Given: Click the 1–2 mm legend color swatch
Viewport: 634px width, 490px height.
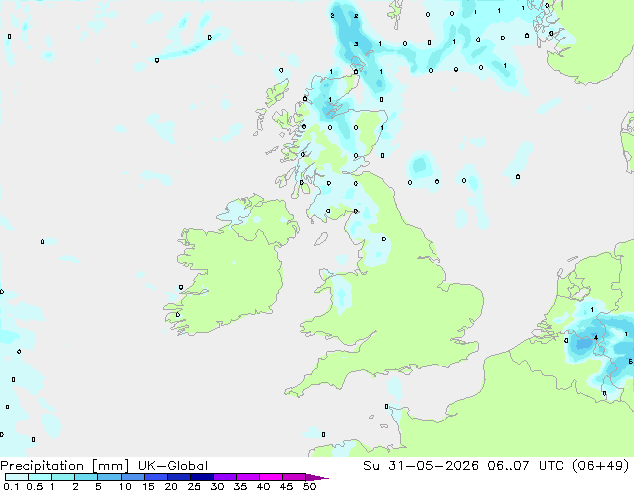Looking at the screenshot, I should 63,477.
